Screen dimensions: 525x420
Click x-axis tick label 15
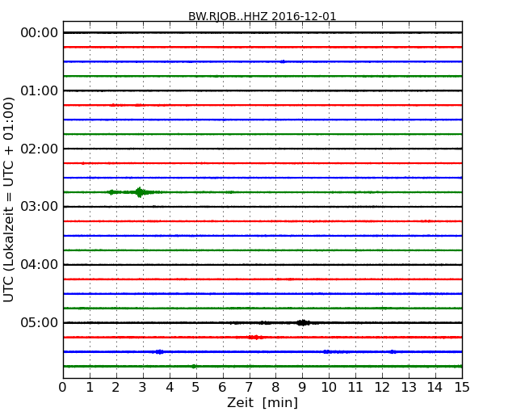click(462, 387)
